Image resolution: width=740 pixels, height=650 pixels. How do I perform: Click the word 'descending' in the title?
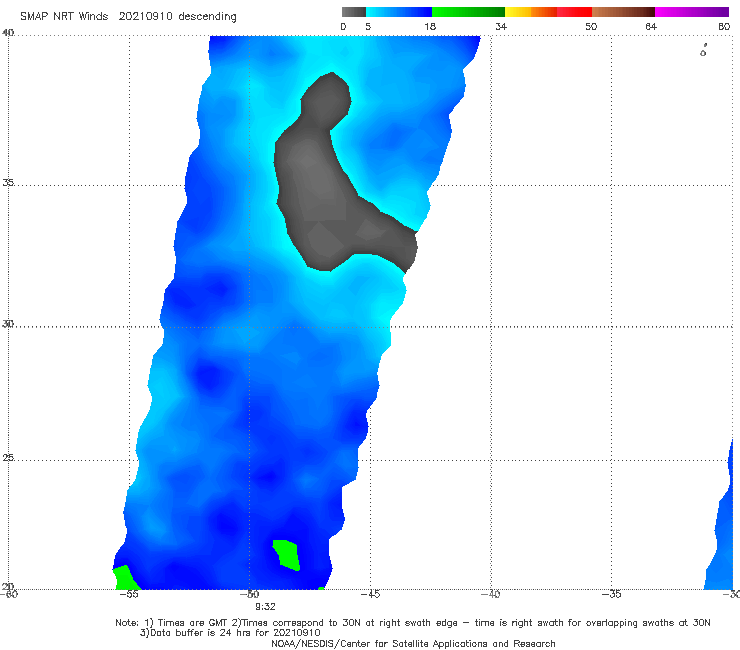click(x=207, y=17)
